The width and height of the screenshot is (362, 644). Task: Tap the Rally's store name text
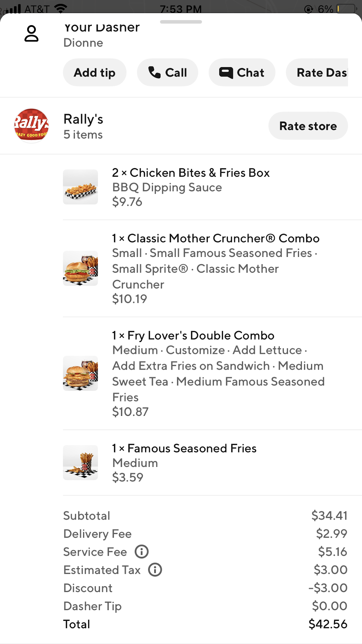click(x=83, y=119)
